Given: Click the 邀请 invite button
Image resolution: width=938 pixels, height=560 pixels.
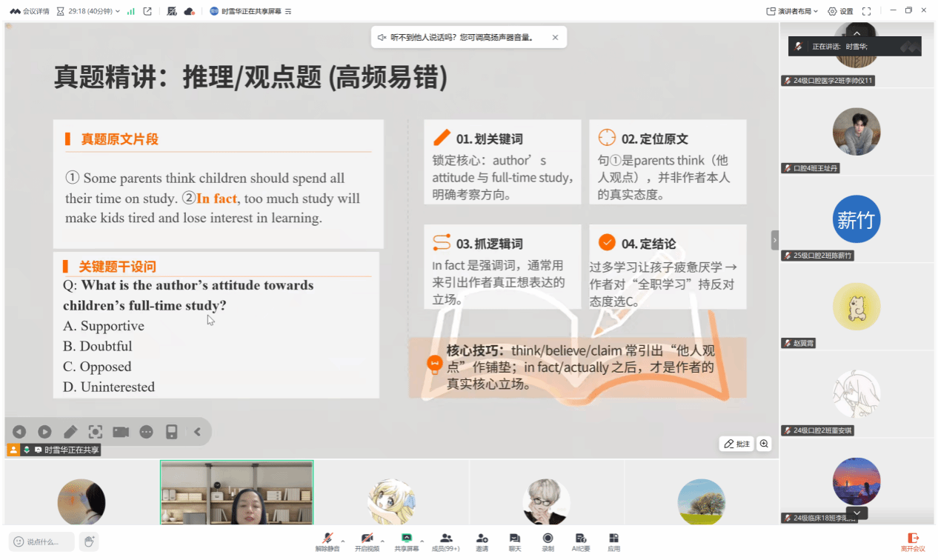Looking at the screenshot, I should coord(482,542).
